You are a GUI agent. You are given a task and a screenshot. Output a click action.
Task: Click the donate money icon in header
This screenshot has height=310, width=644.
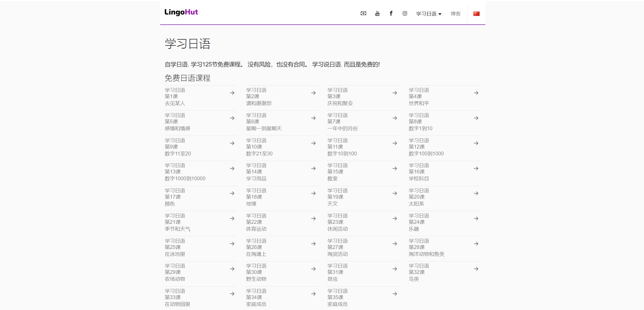(363, 13)
